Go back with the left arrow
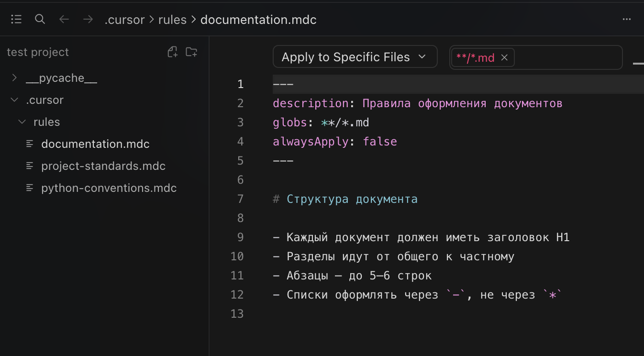644x356 pixels. click(64, 19)
